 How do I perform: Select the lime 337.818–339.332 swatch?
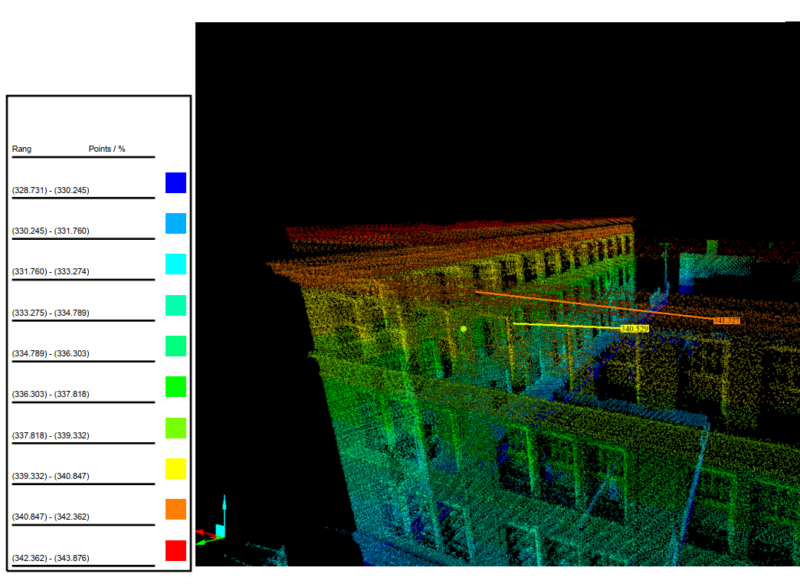[176, 428]
